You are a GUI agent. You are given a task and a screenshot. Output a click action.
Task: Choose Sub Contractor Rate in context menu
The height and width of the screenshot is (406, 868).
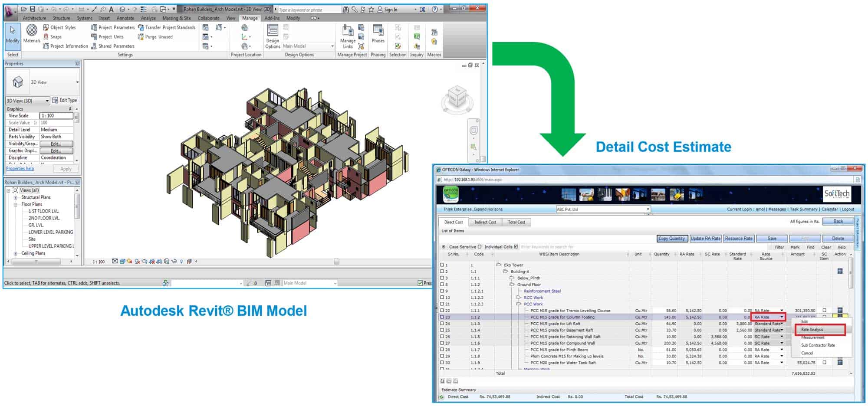tap(818, 345)
